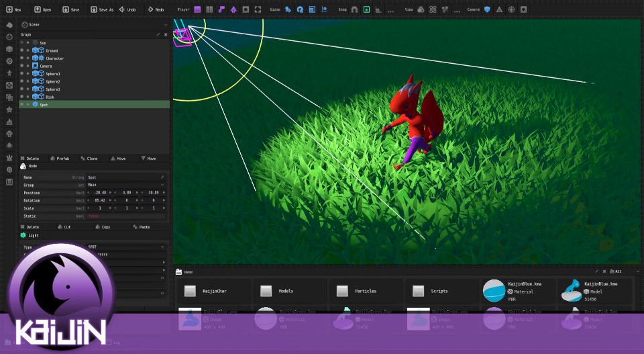Click the Save As button
The width and height of the screenshot is (644, 354).
tap(101, 9)
